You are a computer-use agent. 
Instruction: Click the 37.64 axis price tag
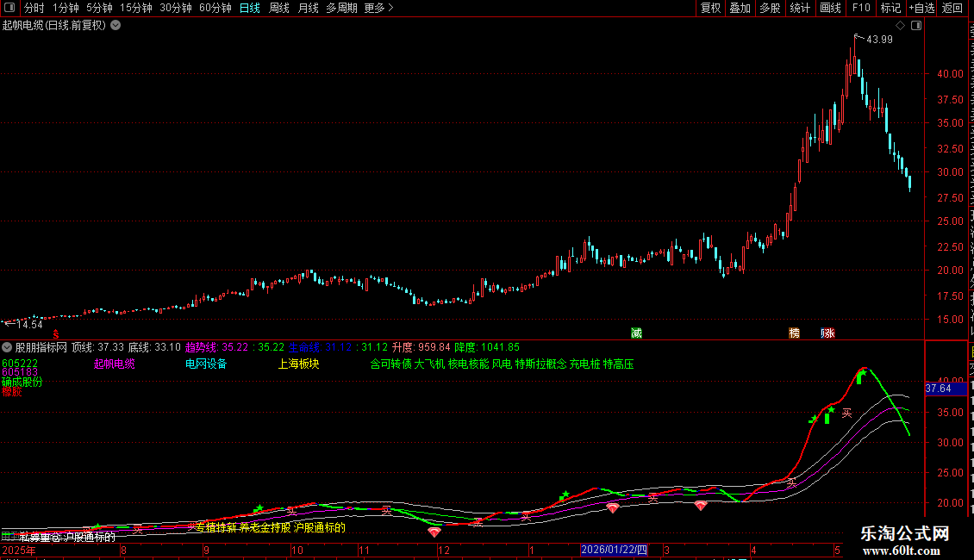click(x=946, y=389)
